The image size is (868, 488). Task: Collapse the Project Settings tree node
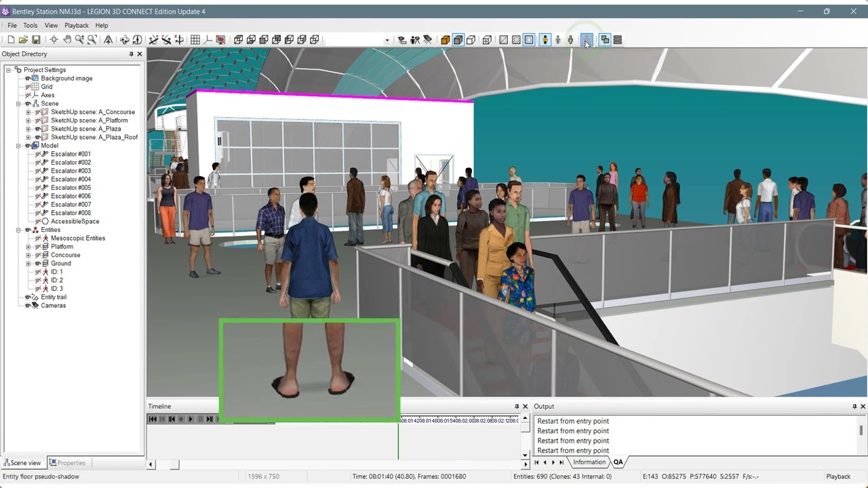(9, 70)
